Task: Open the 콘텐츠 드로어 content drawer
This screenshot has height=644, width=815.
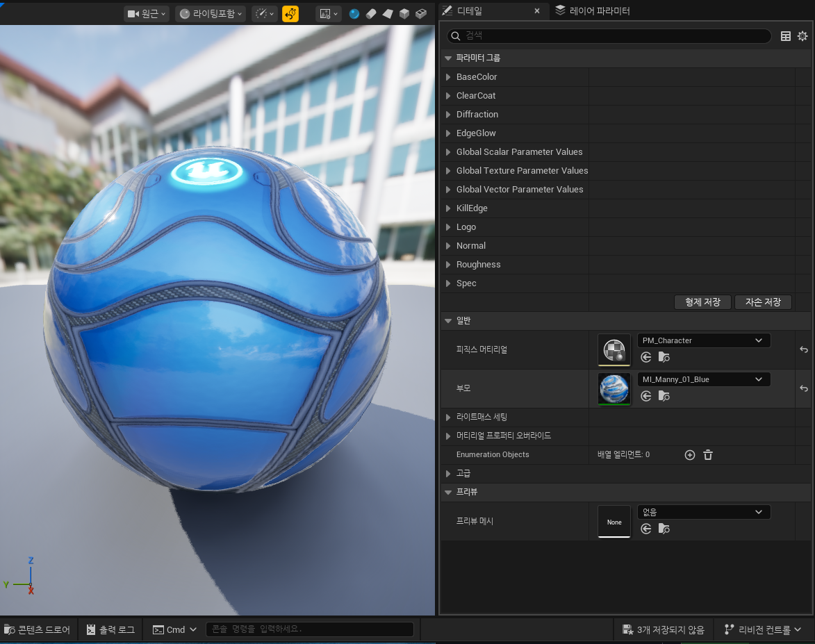Action: [38, 629]
